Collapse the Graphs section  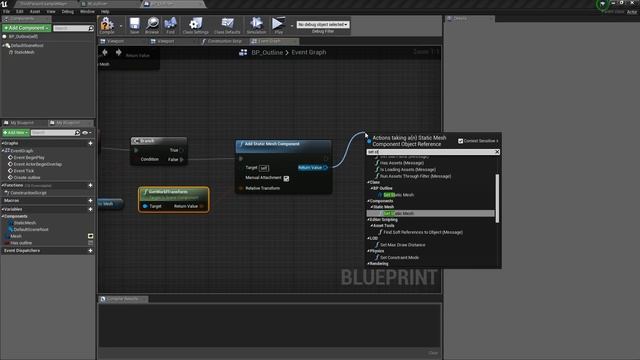click(x=2, y=143)
